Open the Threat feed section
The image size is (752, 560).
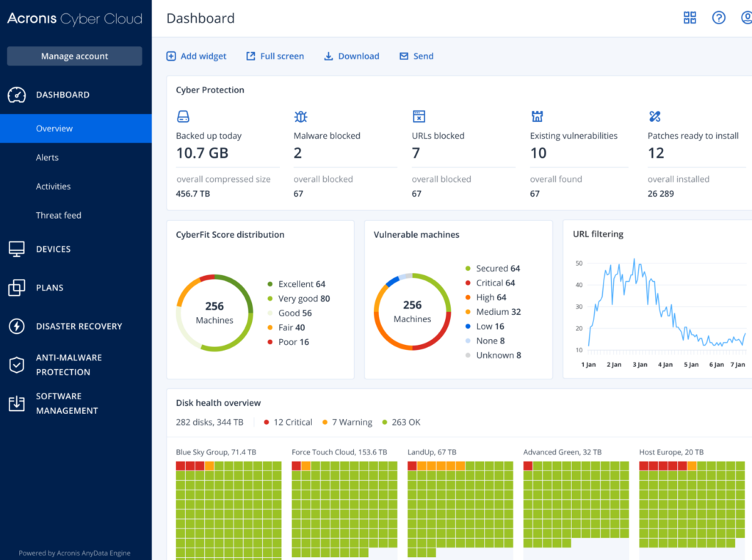(59, 215)
